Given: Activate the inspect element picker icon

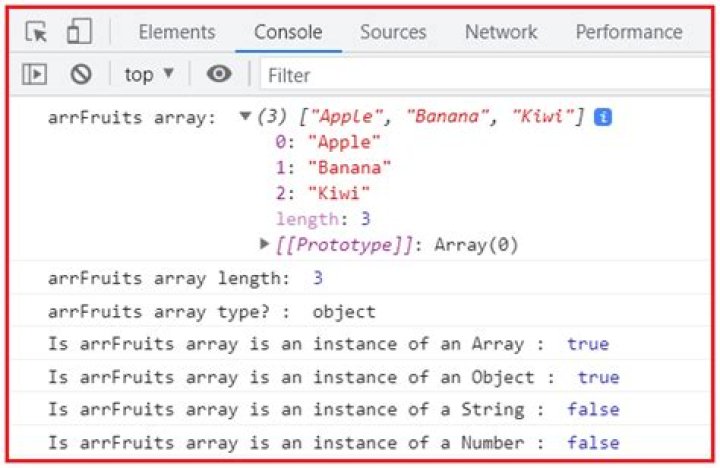Looking at the screenshot, I should click(36, 32).
